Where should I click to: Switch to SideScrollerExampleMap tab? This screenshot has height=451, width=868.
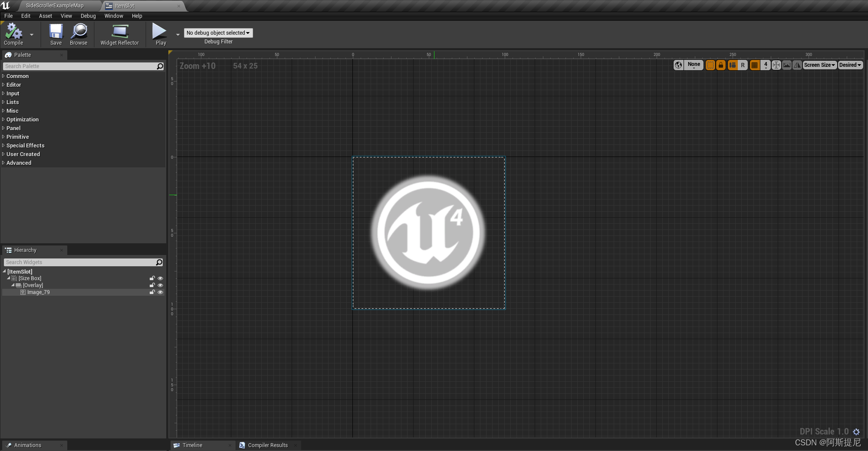tap(55, 6)
